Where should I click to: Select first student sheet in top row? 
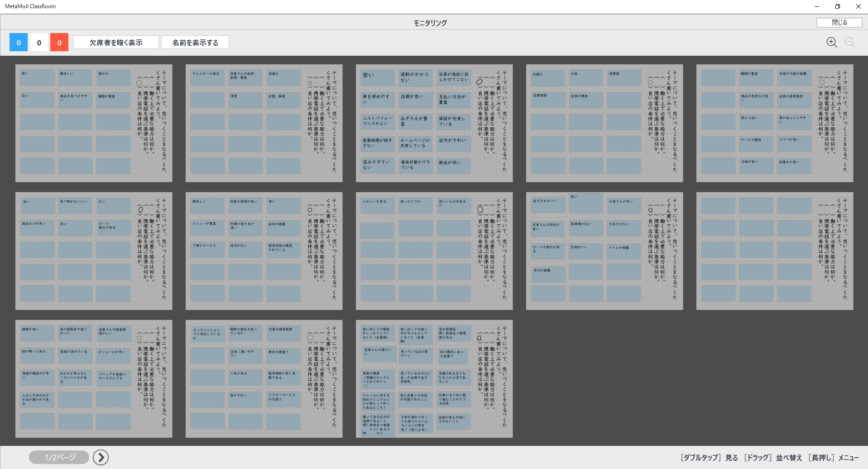point(94,123)
